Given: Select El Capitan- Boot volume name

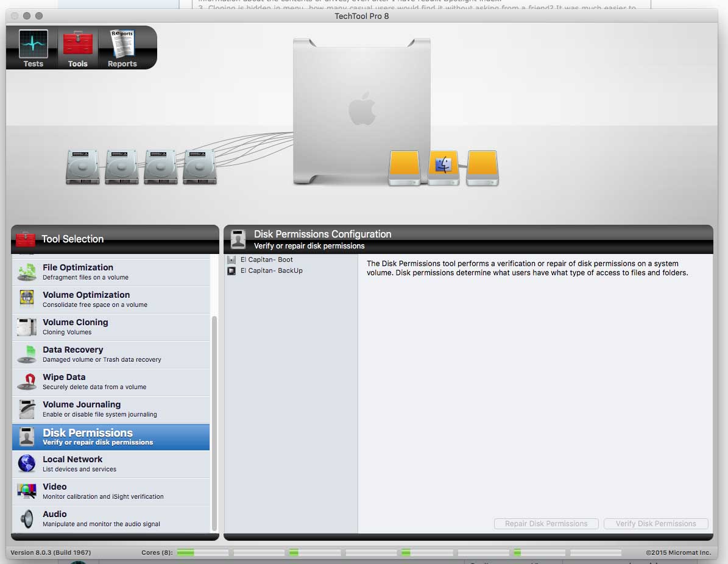Looking at the screenshot, I should [266, 259].
